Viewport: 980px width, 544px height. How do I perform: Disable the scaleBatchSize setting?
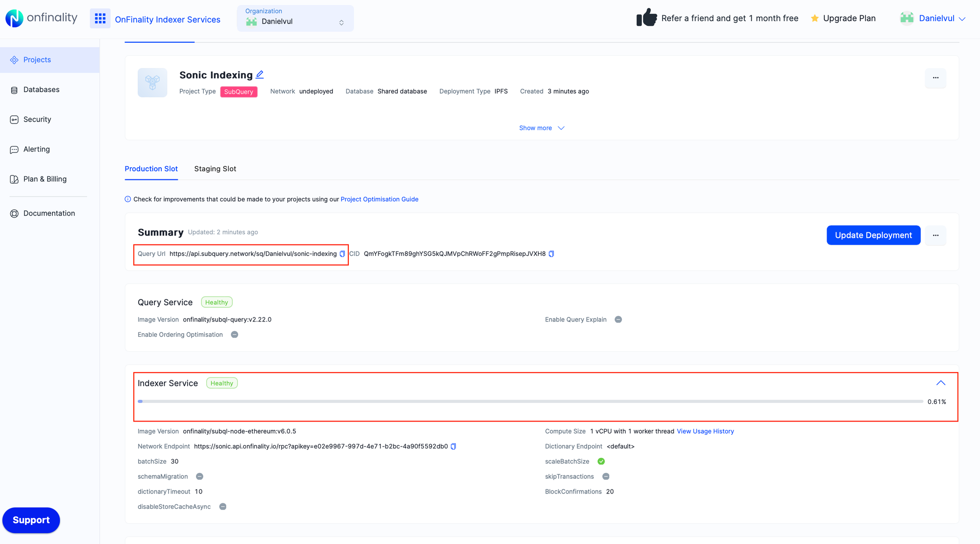601,461
